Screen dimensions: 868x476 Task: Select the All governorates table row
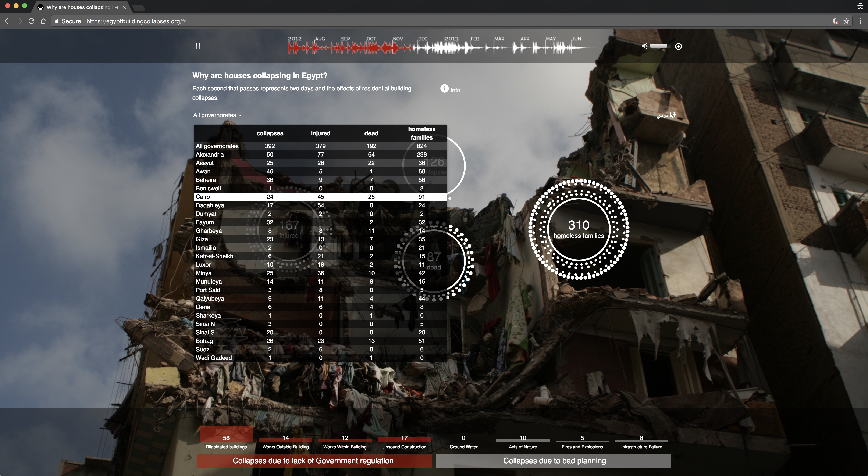[x=320, y=146]
